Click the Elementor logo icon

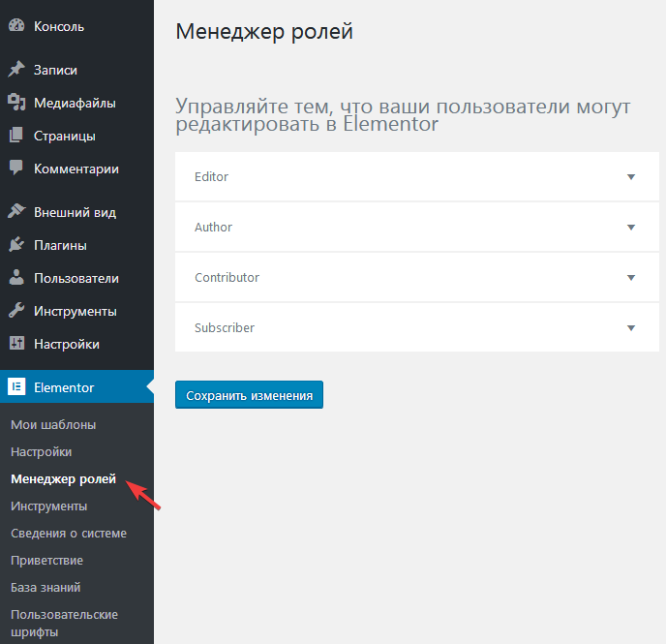point(16,386)
